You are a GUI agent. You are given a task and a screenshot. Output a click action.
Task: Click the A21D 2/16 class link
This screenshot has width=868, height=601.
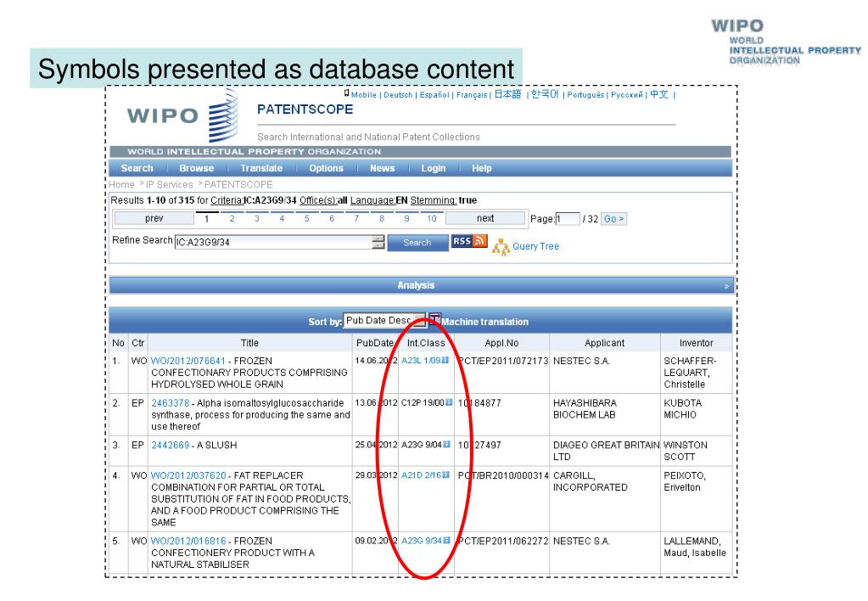pyautogui.click(x=422, y=475)
